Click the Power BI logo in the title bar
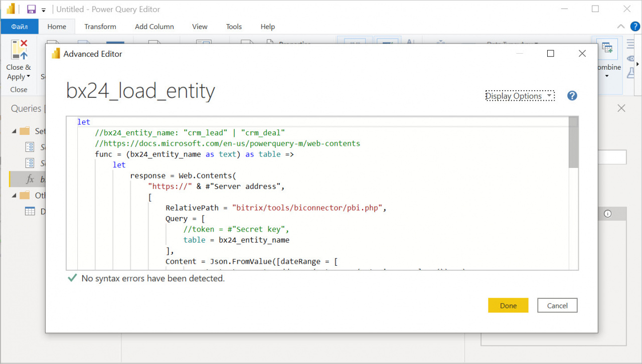The height and width of the screenshot is (364, 642). pyautogui.click(x=11, y=9)
